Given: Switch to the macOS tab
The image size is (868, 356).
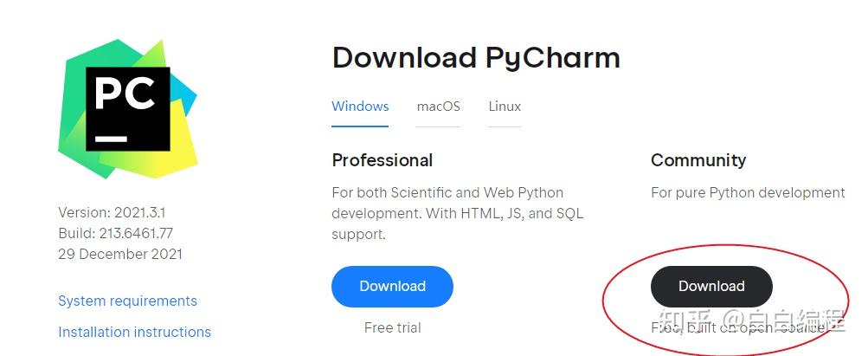Looking at the screenshot, I should tap(438, 107).
